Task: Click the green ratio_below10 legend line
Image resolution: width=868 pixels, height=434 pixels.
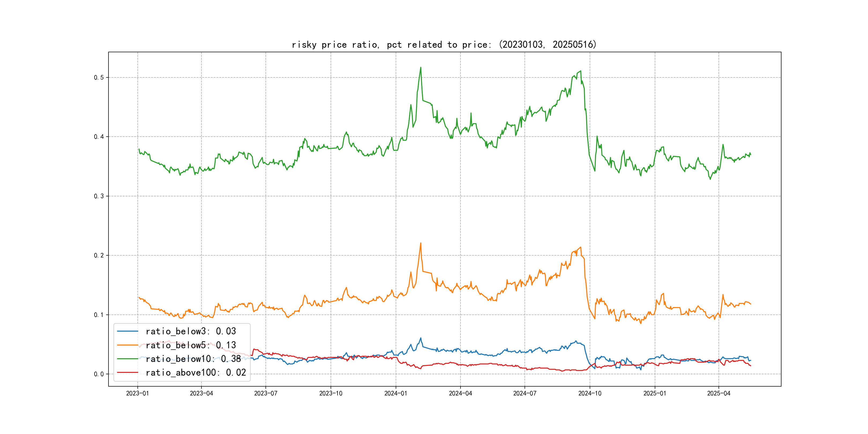Action: (127, 359)
